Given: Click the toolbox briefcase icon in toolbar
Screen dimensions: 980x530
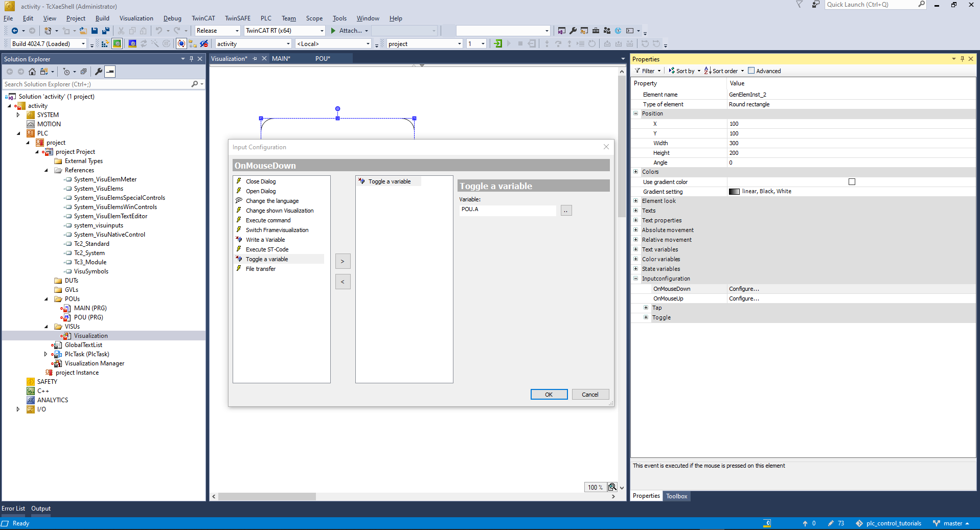Looking at the screenshot, I should (596, 31).
